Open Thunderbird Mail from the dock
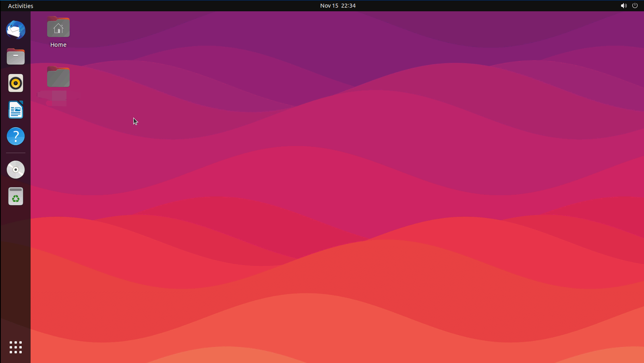The width and height of the screenshot is (644, 363). coord(16,30)
